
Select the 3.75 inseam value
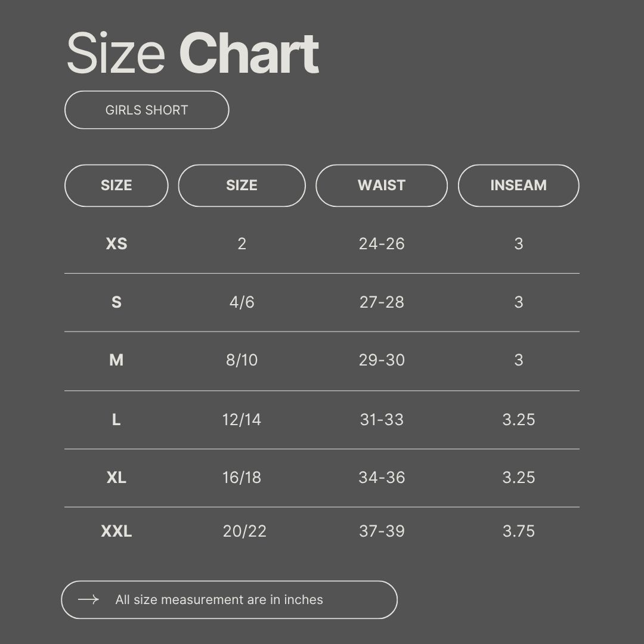pos(518,531)
